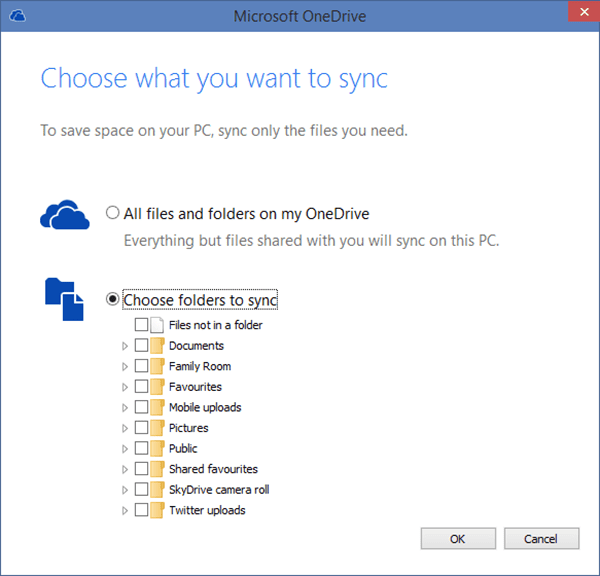Click the Pictures folder icon
This screenshot has height=576, width=600.
click(x=157, y=428)
